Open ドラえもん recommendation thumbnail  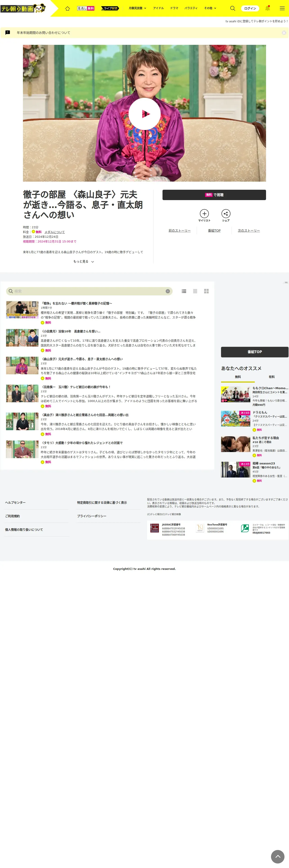click(x=235, y=419)
